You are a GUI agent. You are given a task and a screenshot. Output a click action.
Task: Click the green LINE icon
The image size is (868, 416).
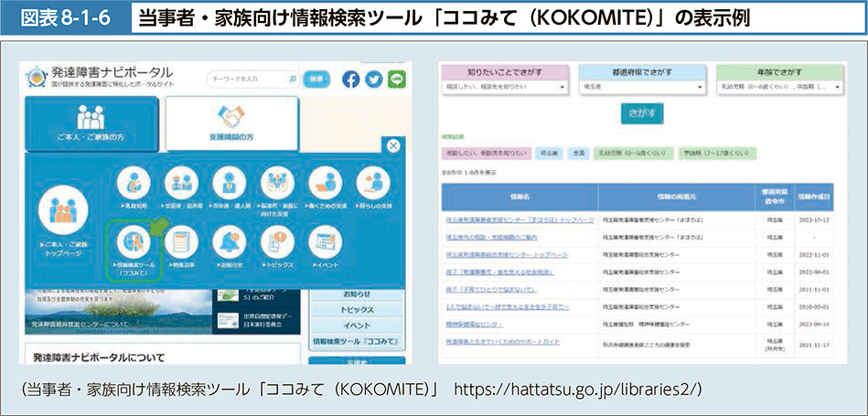pos(396,80)
